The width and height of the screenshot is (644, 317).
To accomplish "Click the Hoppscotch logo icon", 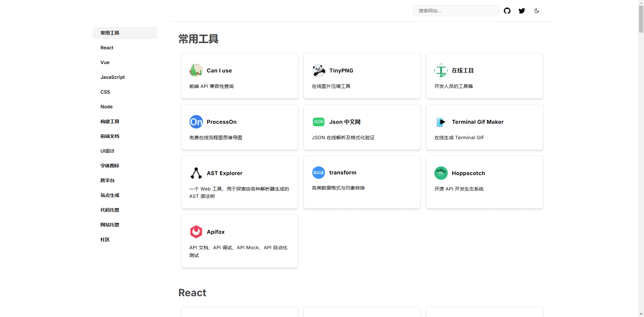I will point(441,173).
